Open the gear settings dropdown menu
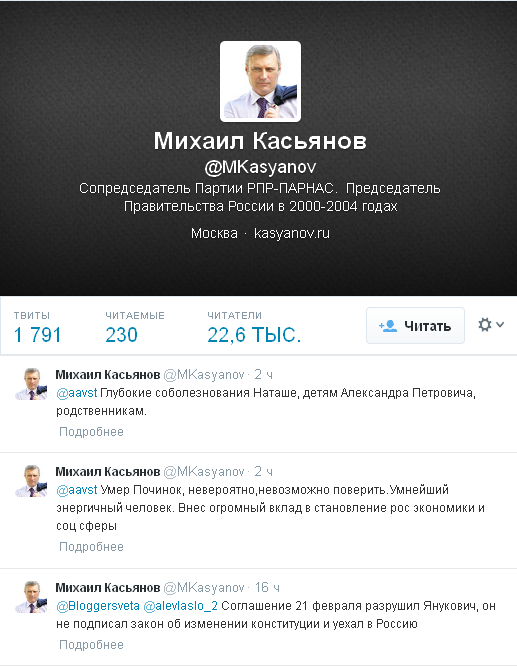 tap(491, 325)
